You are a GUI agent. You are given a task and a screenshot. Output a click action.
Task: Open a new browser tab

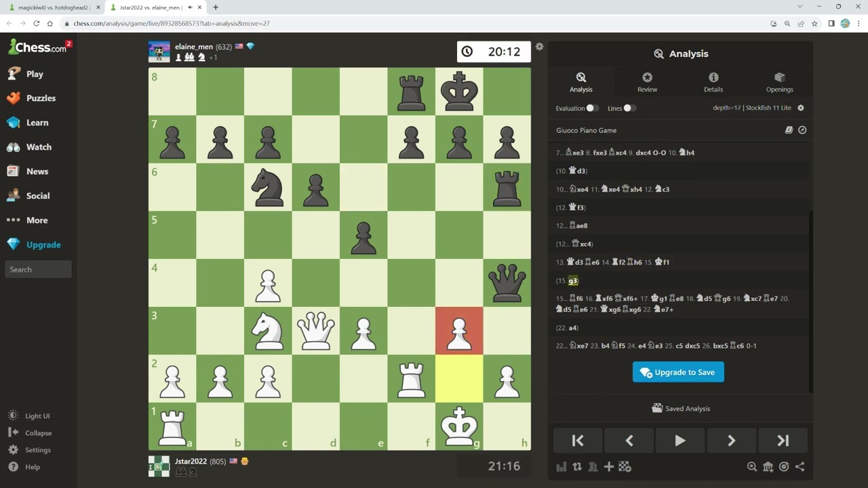click(x=216, y=7)
